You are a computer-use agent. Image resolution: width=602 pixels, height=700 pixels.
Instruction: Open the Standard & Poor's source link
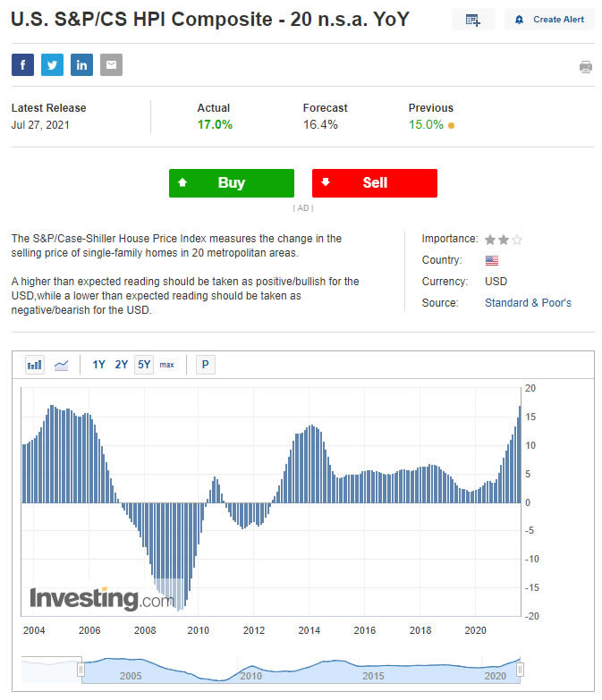pyautogui.click(x=528, y=303)
